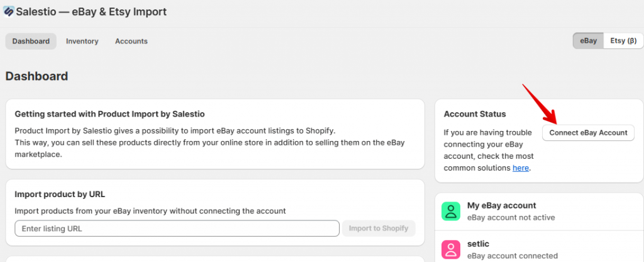The image size is (644, 262).
Task: Switch to the Etsy (β) marketplace toggle
Action: point(623,41)
